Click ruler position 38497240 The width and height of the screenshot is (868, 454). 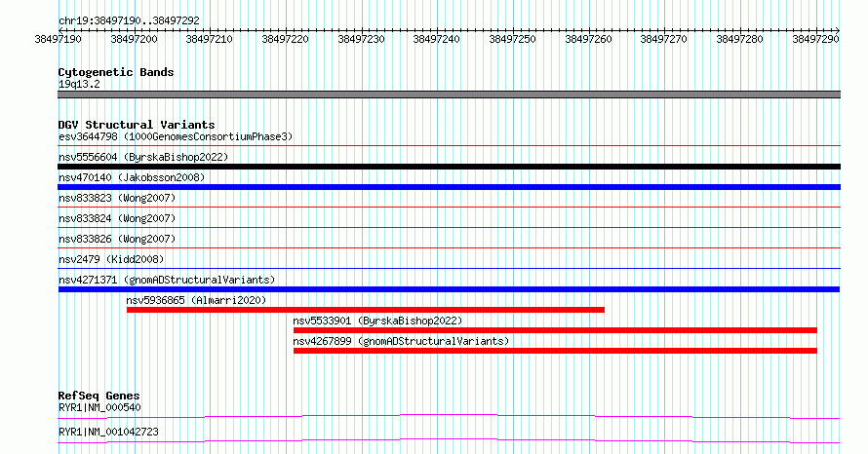point(436,39)
